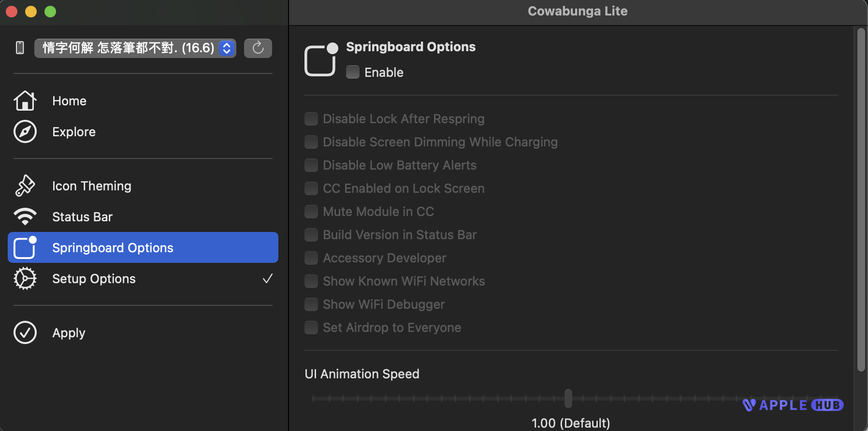Click the Apply checkmark circle icon

25,333
